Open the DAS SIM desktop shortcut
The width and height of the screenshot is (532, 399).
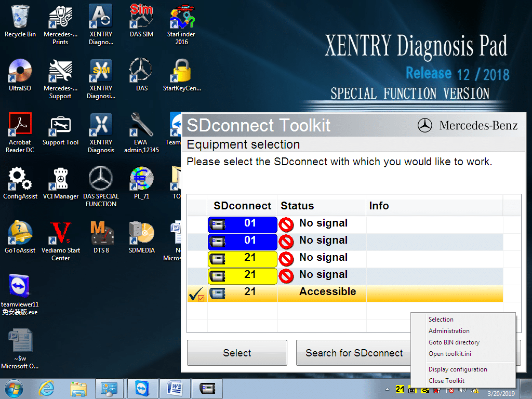pyautogui.click(x=141, y=18)
